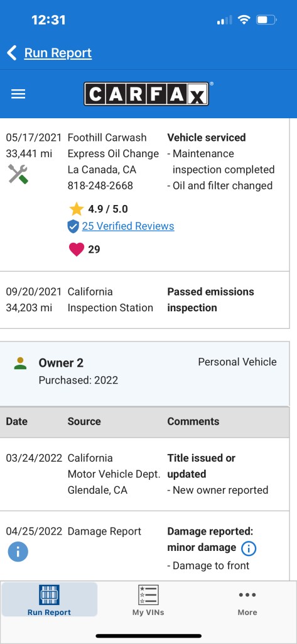Go back via Run Report link
The height and width of the screenshot is (644, 297).
click(58, 53)
